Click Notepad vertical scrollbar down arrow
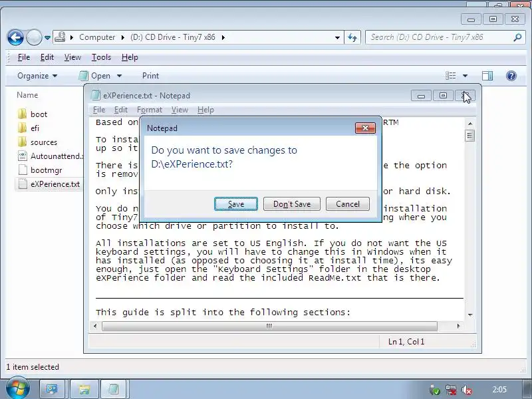This screenshot has width=532, height=399. [x=470, y=315]
